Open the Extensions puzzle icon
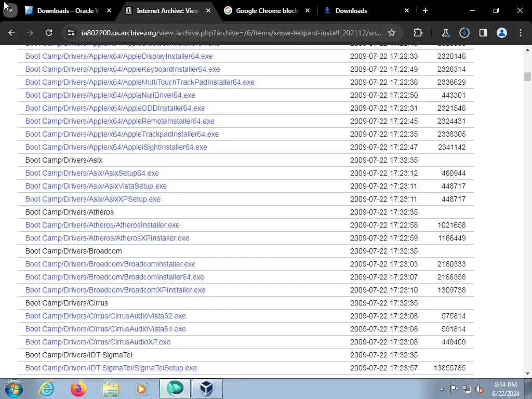The height and width of the screenshot is (399, 532). pos(418,33)
